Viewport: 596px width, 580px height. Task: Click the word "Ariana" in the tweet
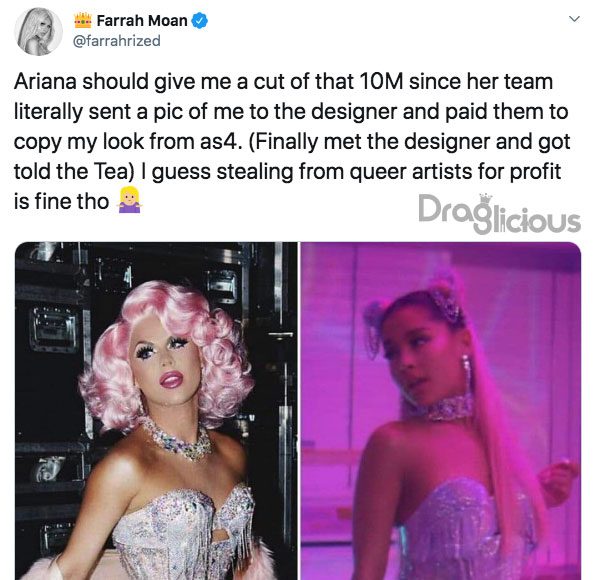[45, 82]
